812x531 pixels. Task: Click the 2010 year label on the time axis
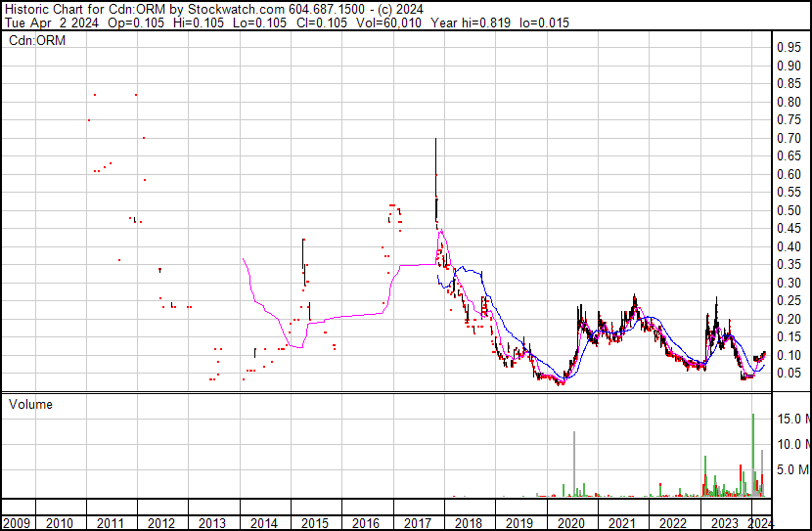[x=59, y=523]
